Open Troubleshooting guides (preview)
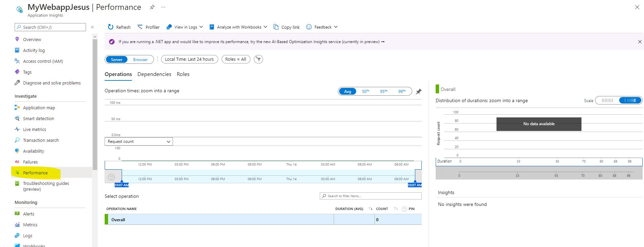 coord(46,186)
